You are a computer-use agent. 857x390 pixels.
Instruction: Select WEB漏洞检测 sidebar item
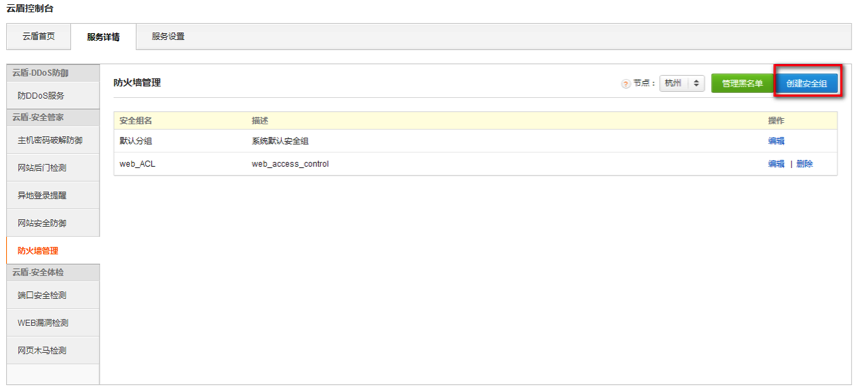[x=53, y=323]
